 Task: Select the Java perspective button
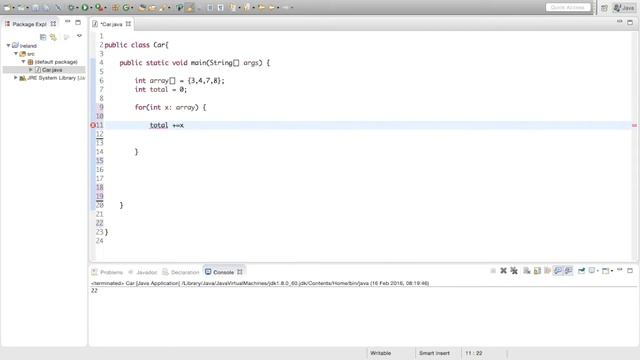point(624,8)
